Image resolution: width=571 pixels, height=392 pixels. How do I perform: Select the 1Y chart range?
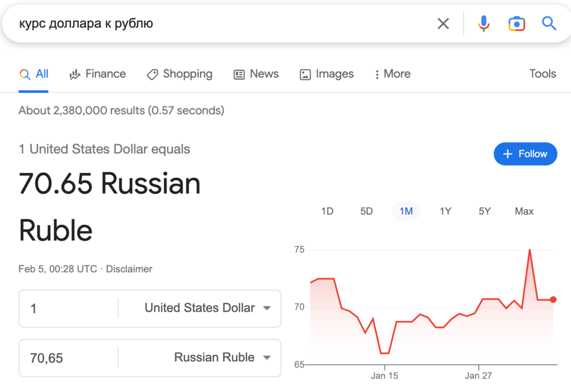tap(445, 211)
